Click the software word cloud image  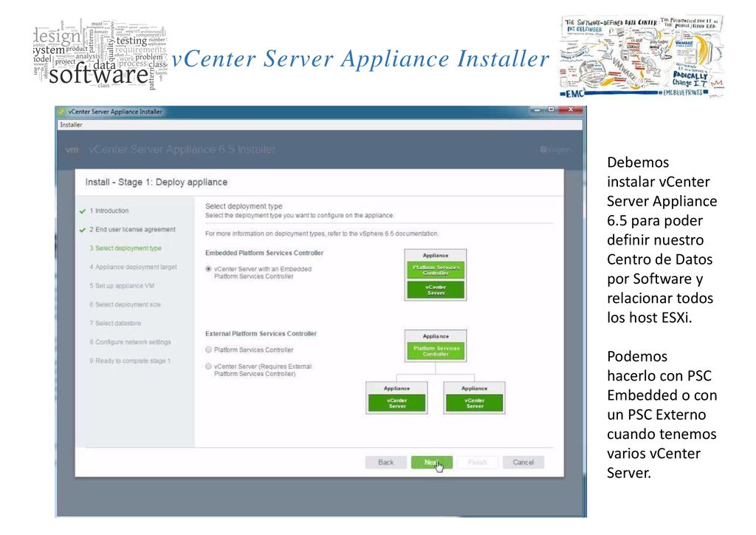tap(100, 55)
